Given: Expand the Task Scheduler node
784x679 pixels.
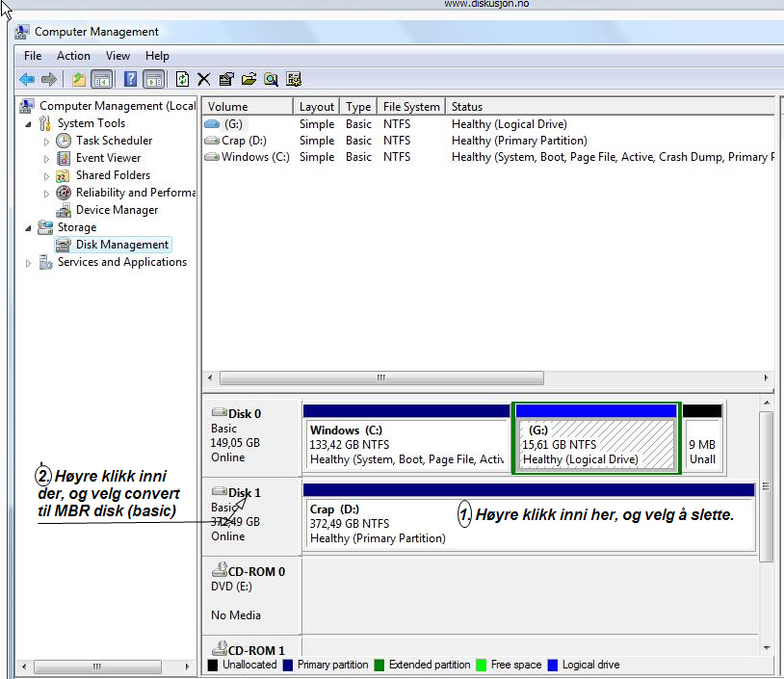Looking at the screenshot, I should [x=46, y=141].
